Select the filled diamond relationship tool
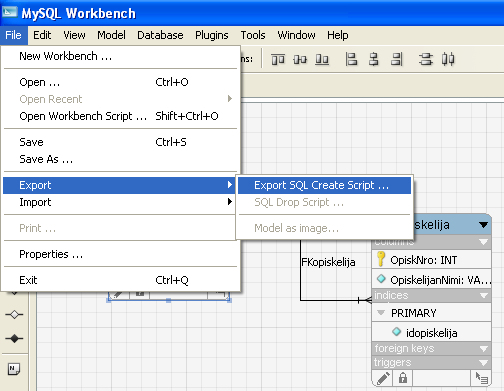Viewport: 504px width, 391px height. pos(14,339)
